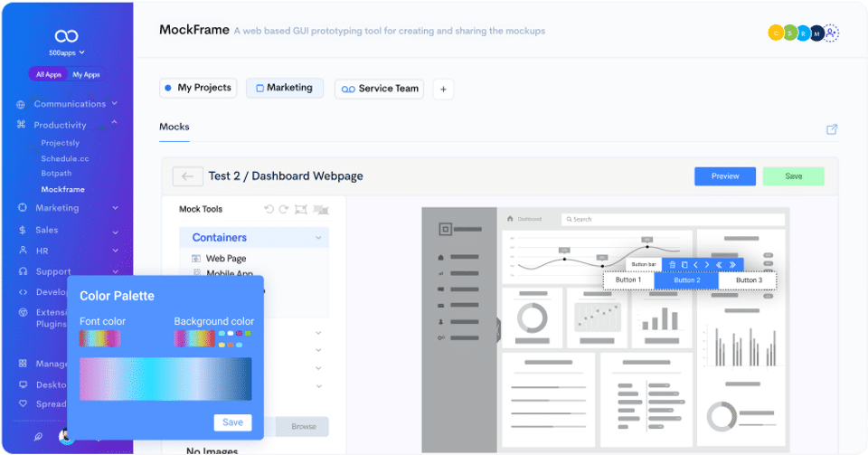The width and height of the screenshot is (868, 455).
Task: Expand the Communications section chevron
Action: (x=115, y=103)
